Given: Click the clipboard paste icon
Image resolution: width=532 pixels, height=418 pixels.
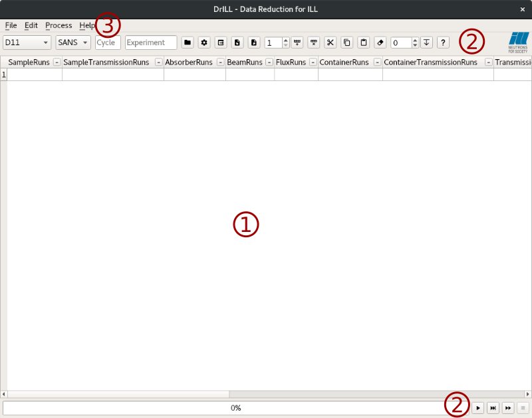Looking at the screenshot, I should (363, 43).
